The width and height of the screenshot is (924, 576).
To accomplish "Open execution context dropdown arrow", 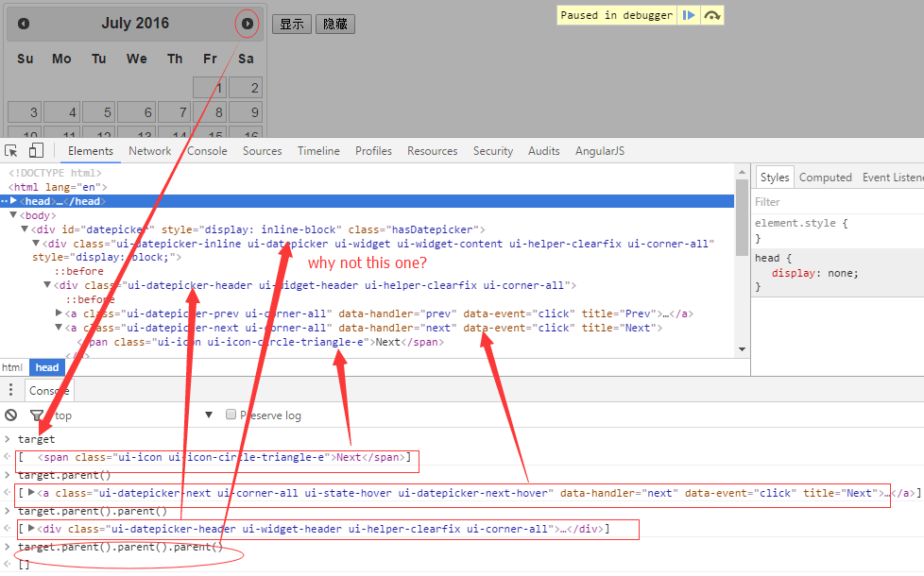I will tap(209, 415).
